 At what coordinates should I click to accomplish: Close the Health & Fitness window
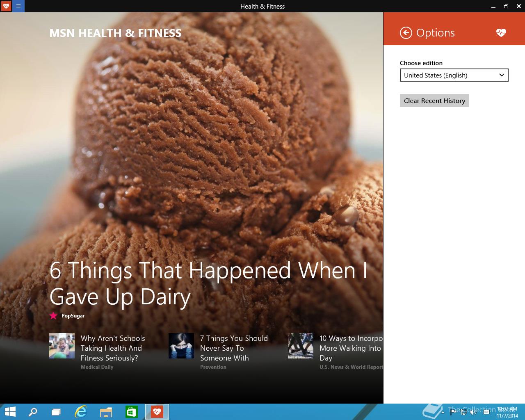(x=519, y=6)
